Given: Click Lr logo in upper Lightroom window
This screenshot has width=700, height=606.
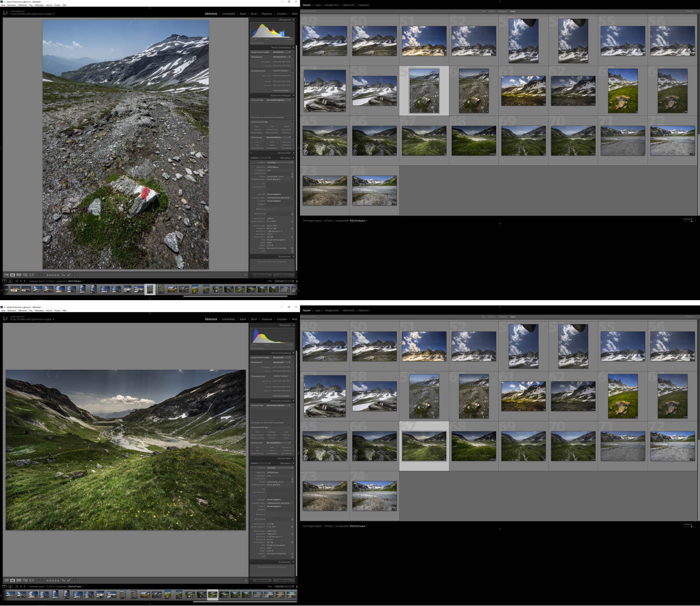Looking at the screenshot, I should [x=5, y=13].
